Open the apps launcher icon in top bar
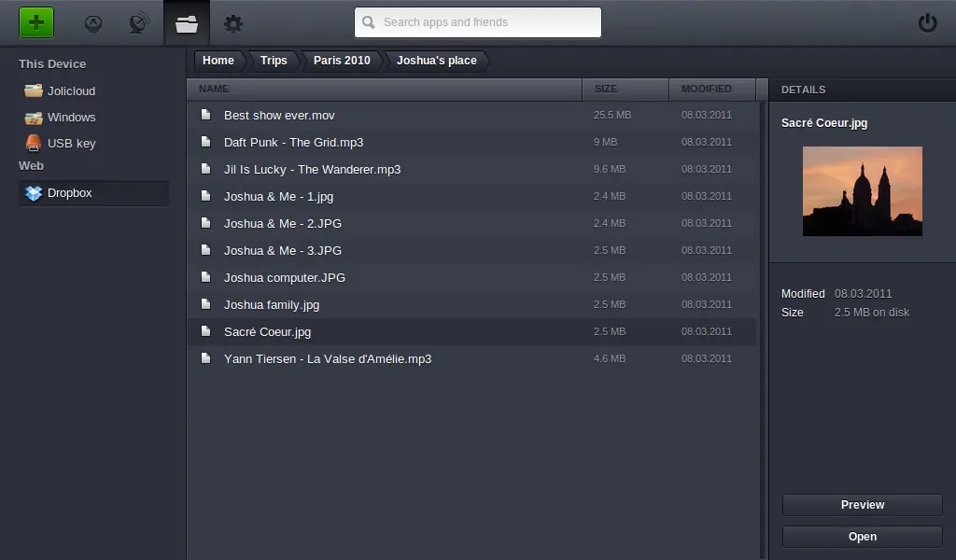 click(93, 23)
